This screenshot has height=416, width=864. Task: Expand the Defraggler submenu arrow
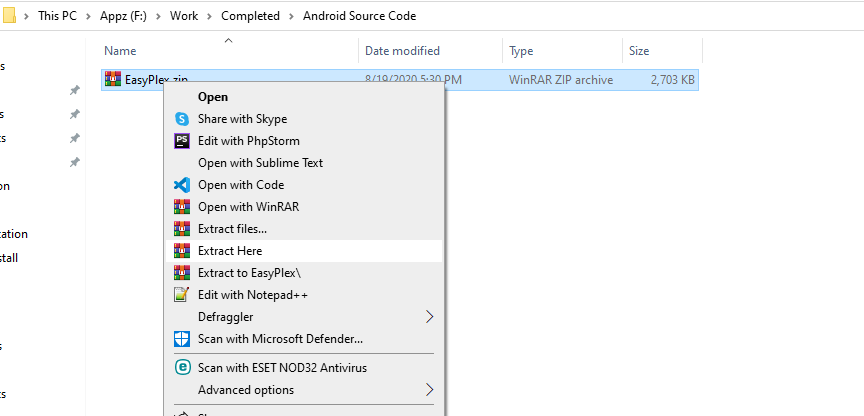point(430,317)
